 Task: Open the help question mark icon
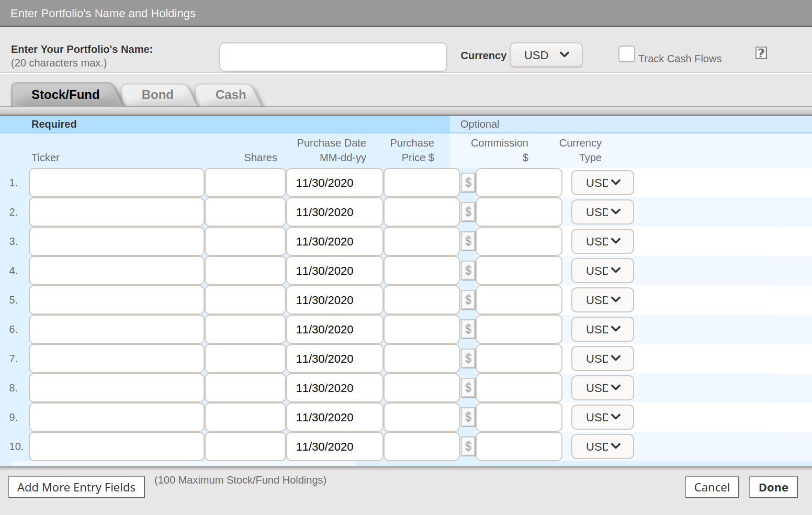(761, 53)
